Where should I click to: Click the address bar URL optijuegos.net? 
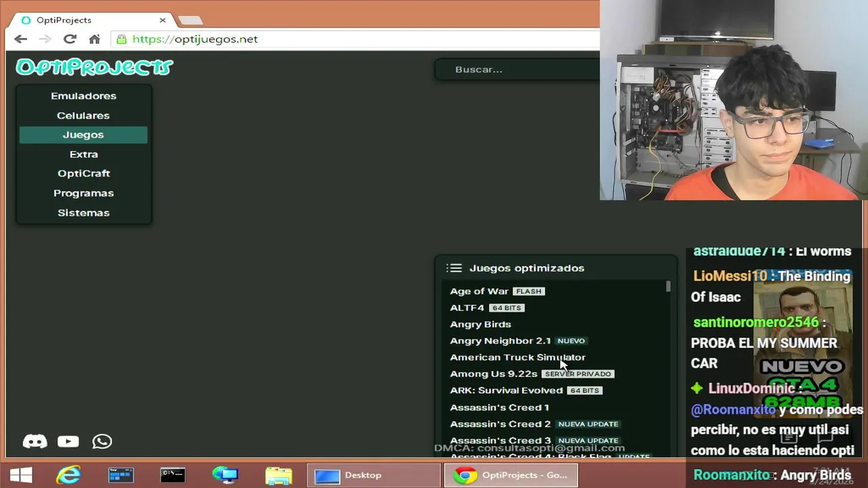(x=195, y=39)
